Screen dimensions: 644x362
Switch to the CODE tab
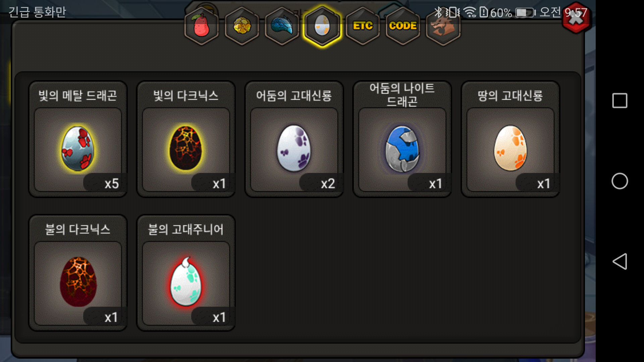(403, 26)
